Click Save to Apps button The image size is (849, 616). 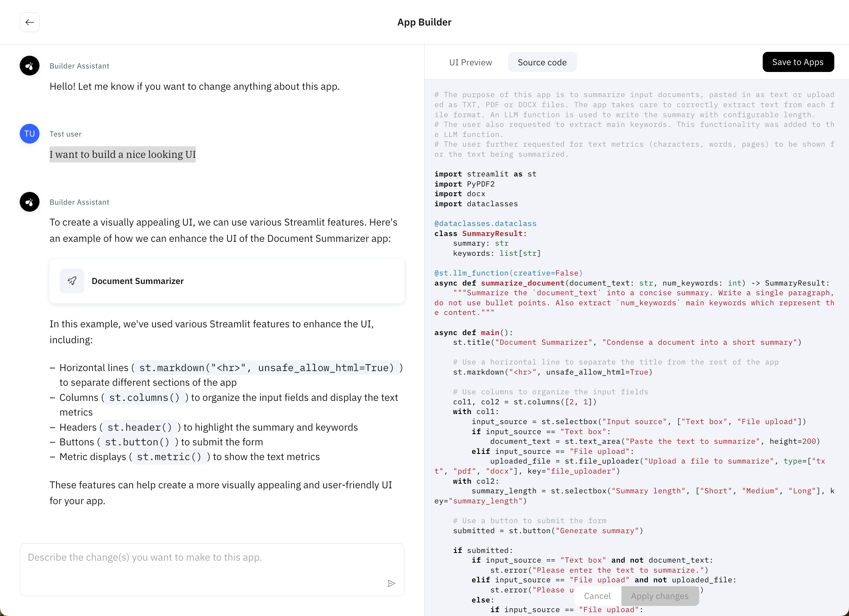point(798,62)
